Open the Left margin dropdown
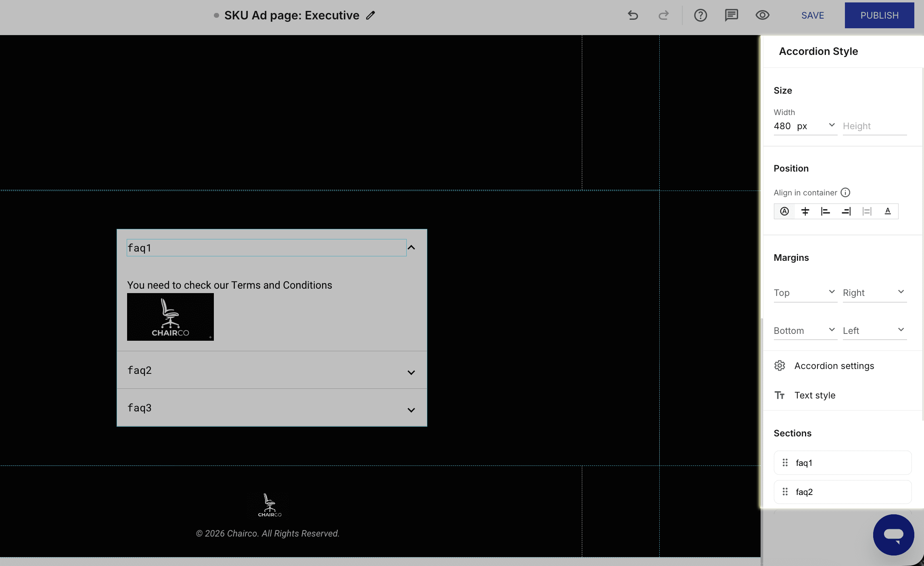 [x=875, y=331]
